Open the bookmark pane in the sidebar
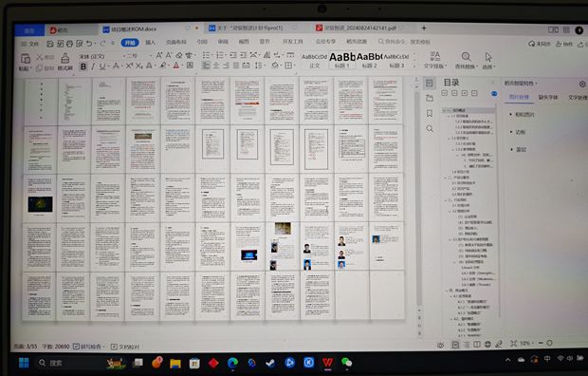Screen dimensions: 588x376 point(430,113)
